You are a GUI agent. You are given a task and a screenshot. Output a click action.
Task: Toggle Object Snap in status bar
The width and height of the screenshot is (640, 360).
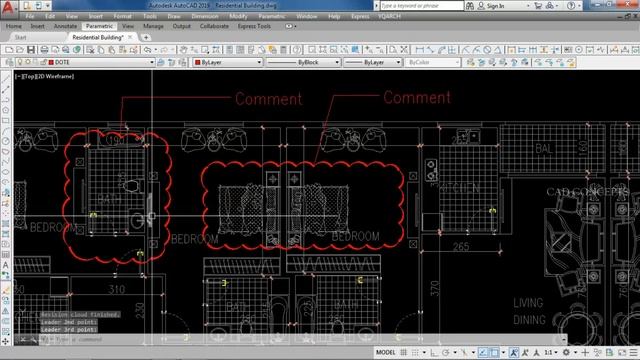494,352
